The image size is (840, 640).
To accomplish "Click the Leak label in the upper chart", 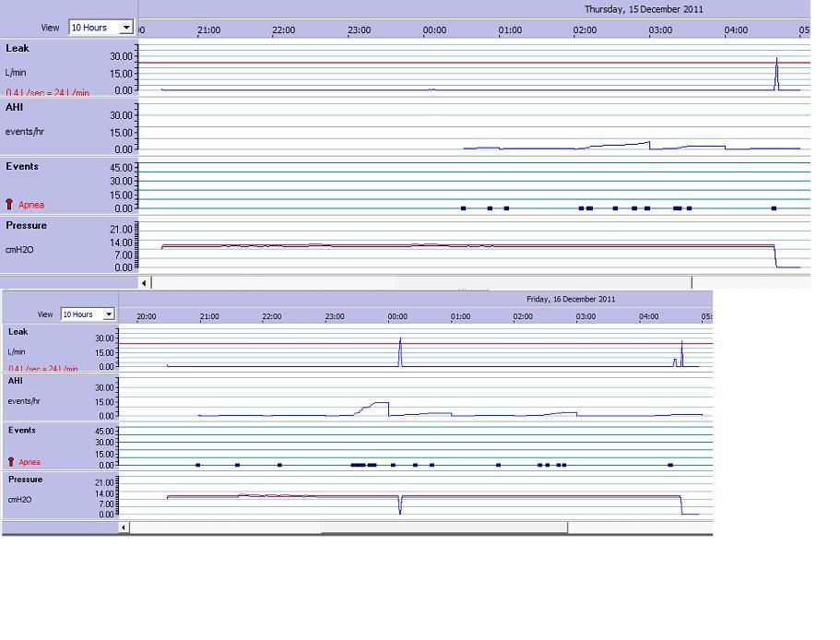I will click(x=18, y=48).
